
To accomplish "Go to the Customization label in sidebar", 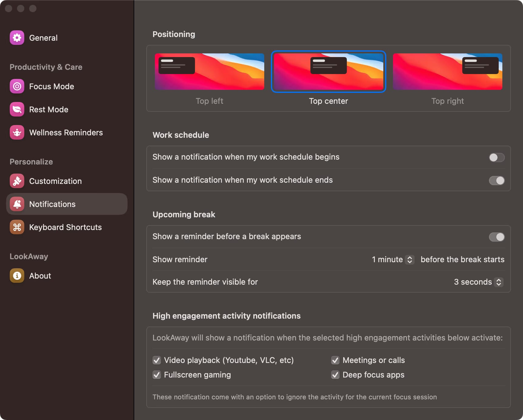I will pos(55,181).
